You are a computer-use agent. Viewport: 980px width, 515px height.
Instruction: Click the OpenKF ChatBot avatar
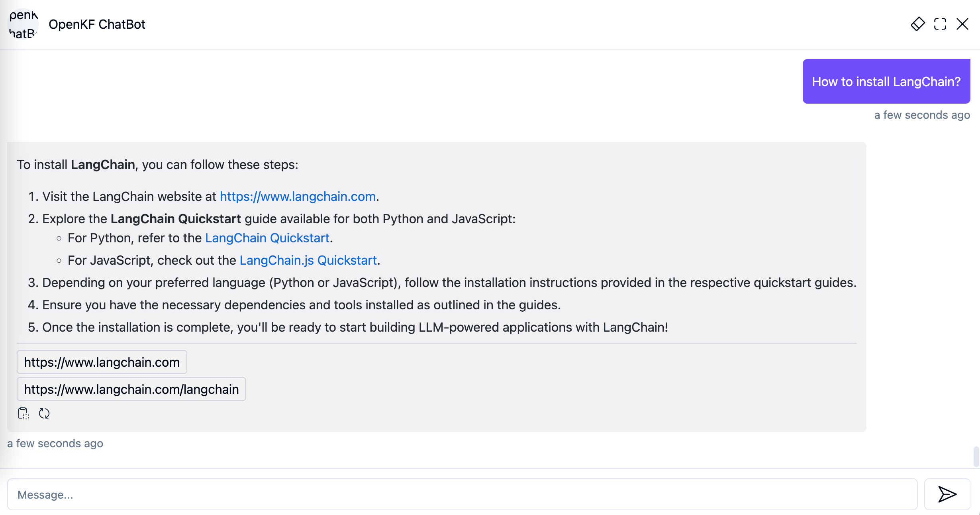pos(23,24)
